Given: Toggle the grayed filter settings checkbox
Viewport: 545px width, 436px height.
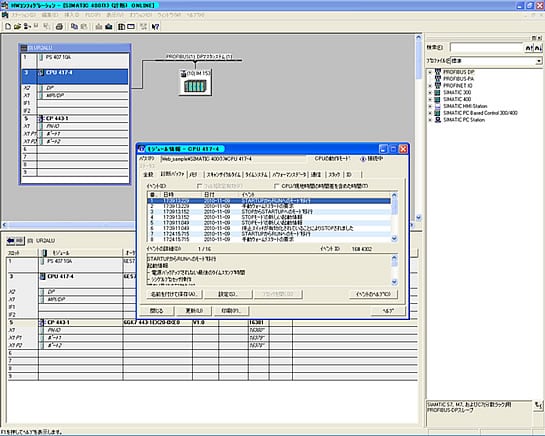Looking at the screenshot, I should click(x=200, y=186).
